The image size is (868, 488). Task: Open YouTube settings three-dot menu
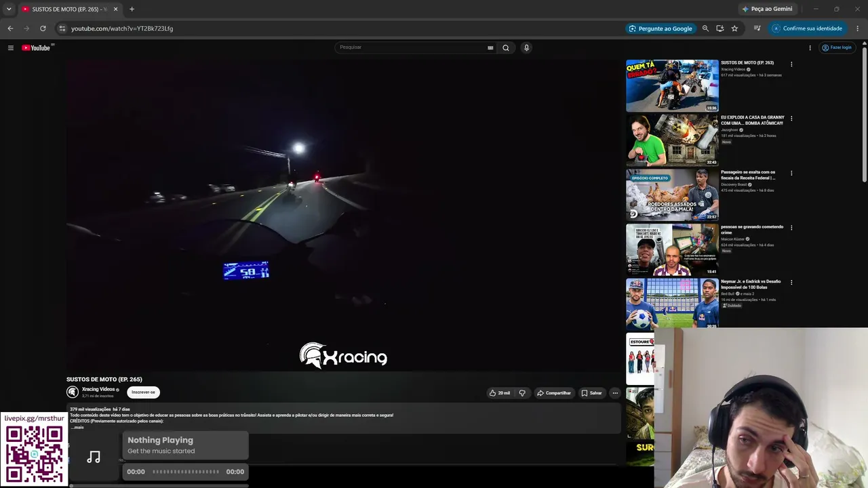coord(810,47)
